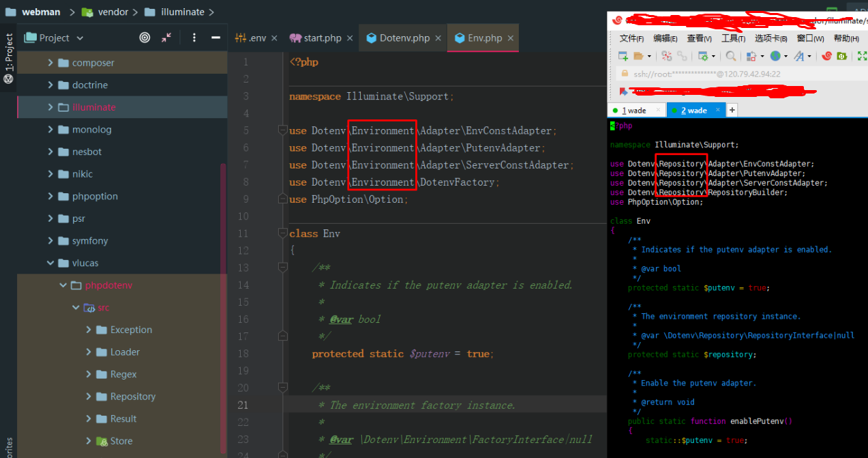The image size is (868, 458).
Task: Click the webman folder icon in breadcrumb
Action: [10, 12]
